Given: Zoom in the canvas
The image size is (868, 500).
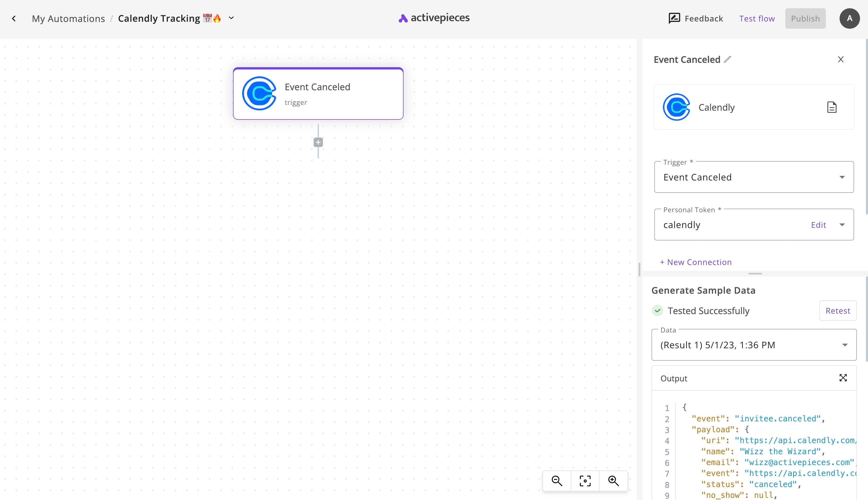Looking at the screenshot, I should [614, 481].
